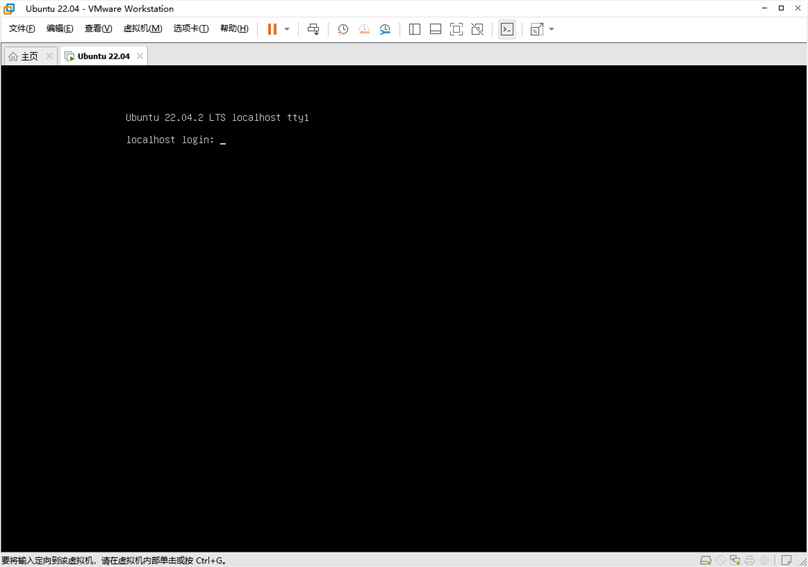Open the message log note icon
Image resolution: width=808 pixels, height=567 pixels.
[x=786, y=560]
